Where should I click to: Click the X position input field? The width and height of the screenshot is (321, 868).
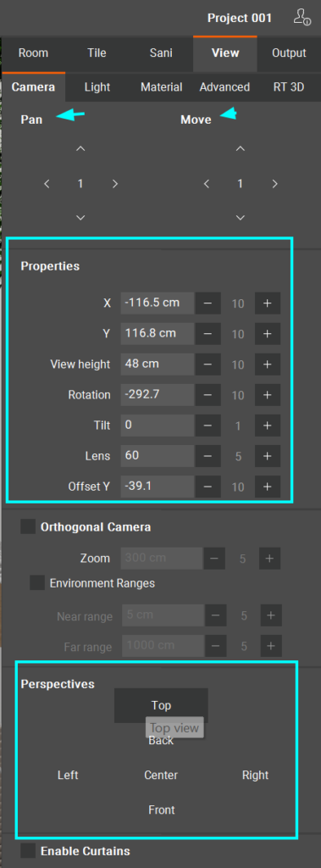[158, 303]
